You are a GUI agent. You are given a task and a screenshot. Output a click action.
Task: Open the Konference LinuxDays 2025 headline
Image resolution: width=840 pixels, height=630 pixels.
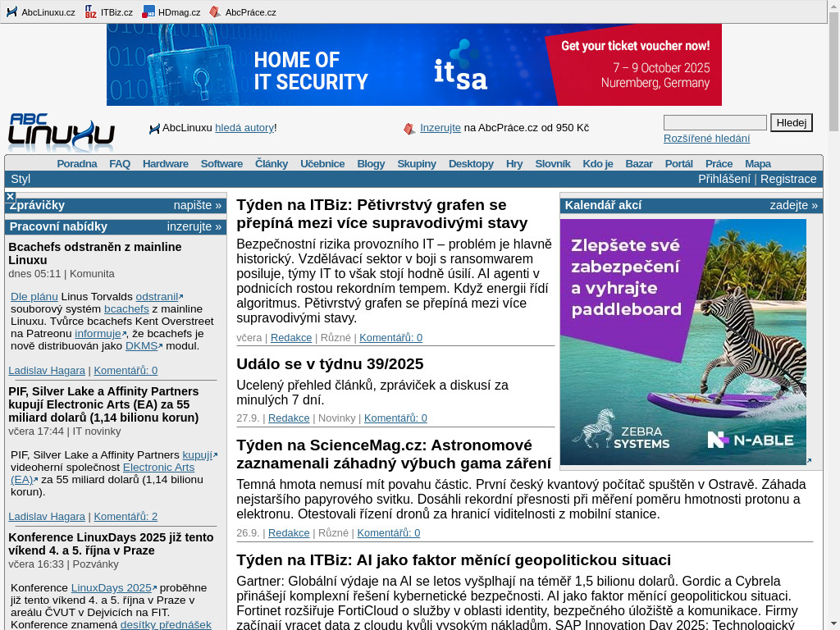pos(111,544)
